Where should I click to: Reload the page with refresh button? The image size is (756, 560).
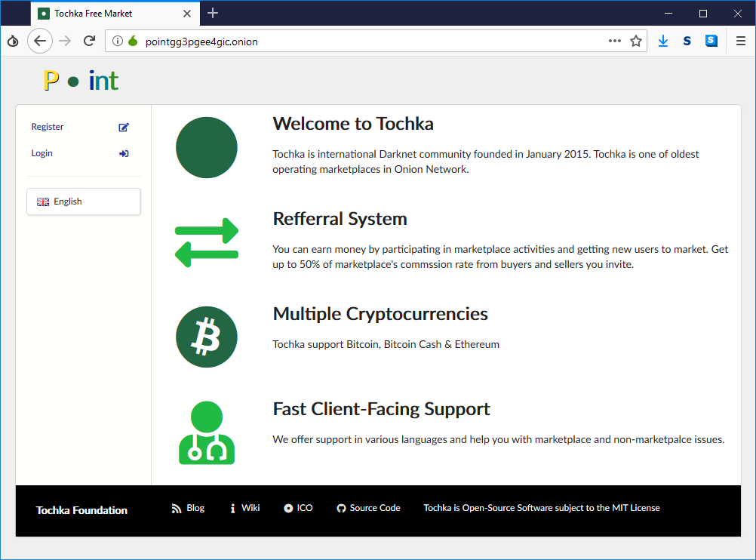pos(89,41)
